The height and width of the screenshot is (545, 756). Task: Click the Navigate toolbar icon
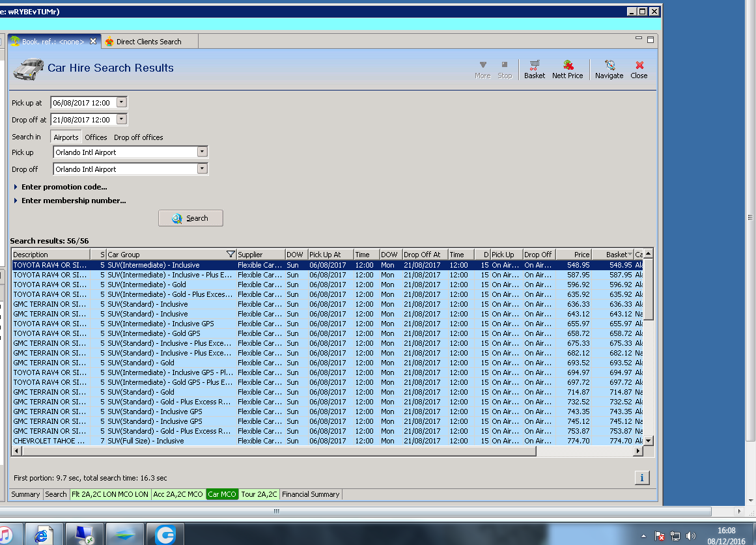pyautogui.click(x=609, y=70)
